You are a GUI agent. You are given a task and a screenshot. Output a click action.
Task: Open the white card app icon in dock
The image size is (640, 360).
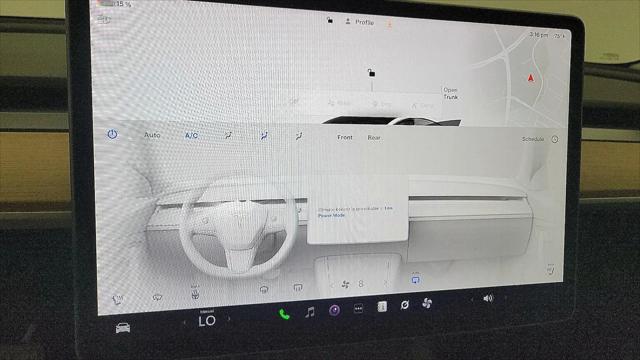click(x=382, y=307)
